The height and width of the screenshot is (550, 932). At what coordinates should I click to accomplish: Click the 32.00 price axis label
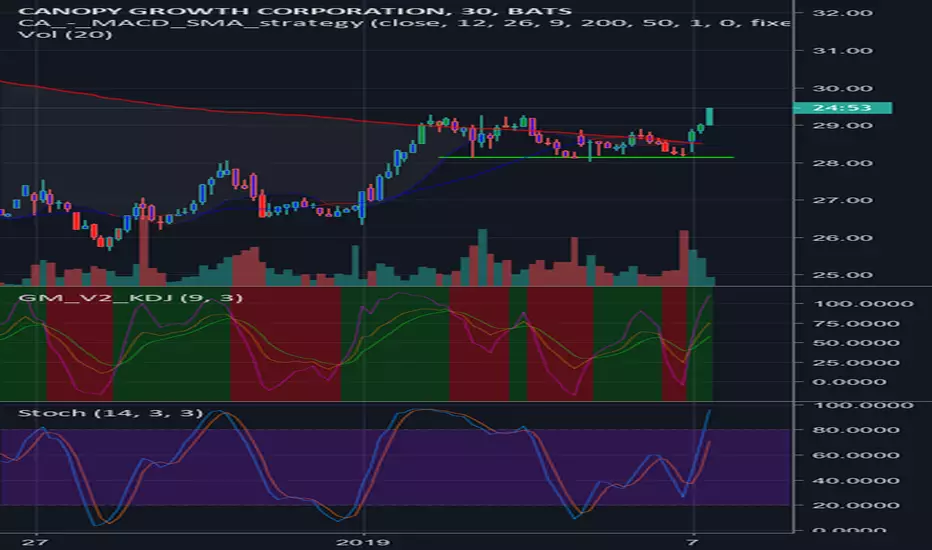pos(843,12)
